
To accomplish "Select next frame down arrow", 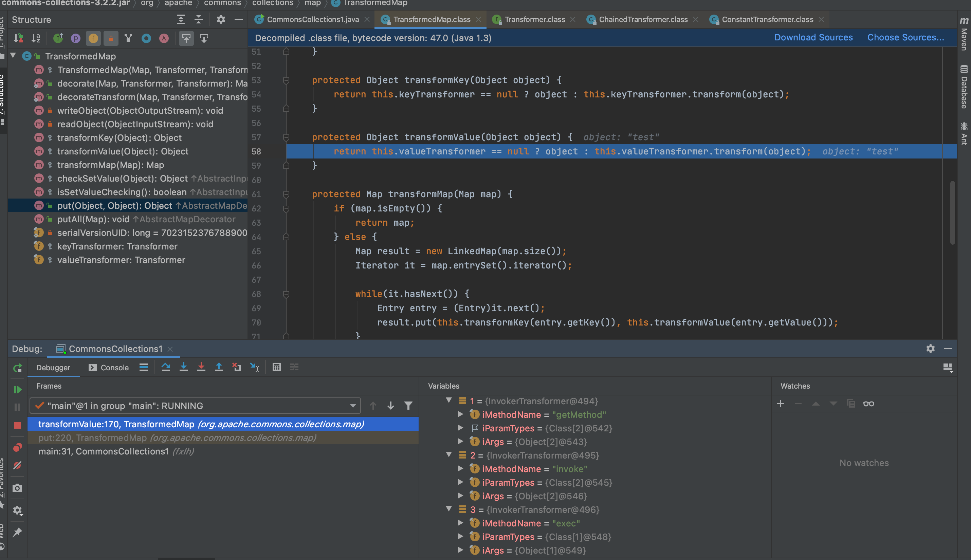I will (390, 406).
